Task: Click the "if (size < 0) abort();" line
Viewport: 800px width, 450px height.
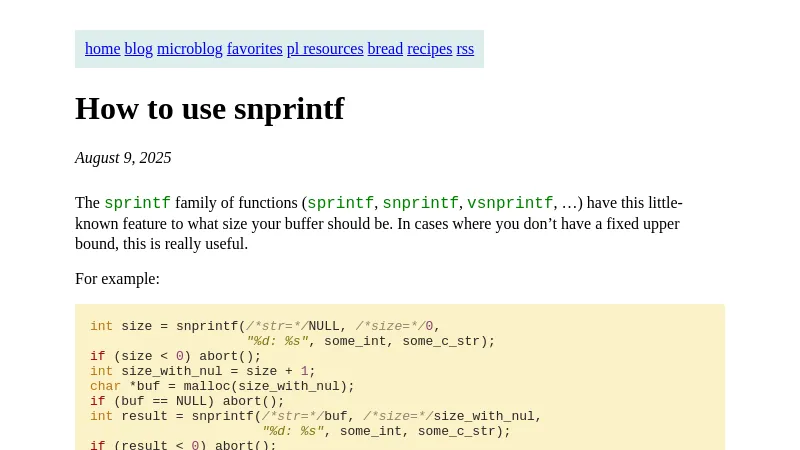Action: (x=176, y=356)
